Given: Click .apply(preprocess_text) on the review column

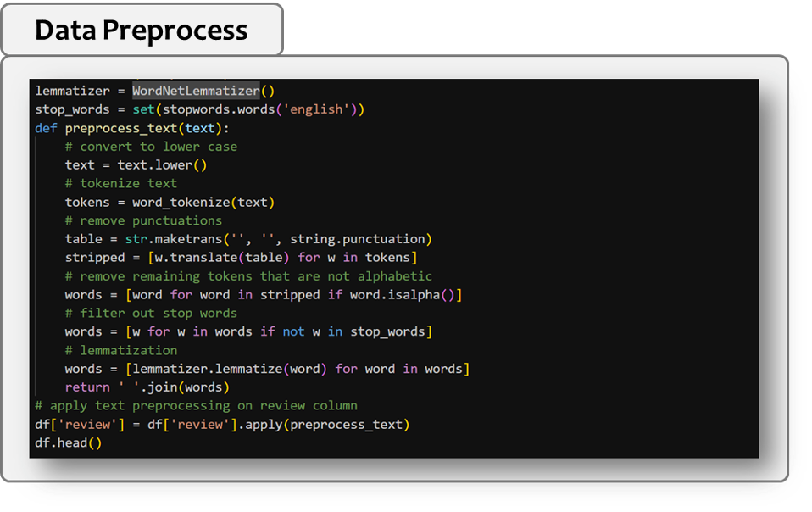Looking at the screenshot, I should (323, 425).
